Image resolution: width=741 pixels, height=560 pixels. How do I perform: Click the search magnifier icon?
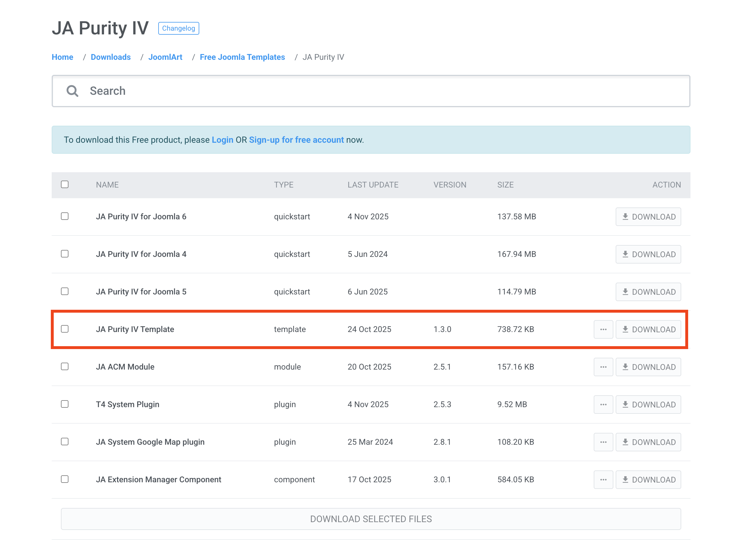tap(72, 91)
